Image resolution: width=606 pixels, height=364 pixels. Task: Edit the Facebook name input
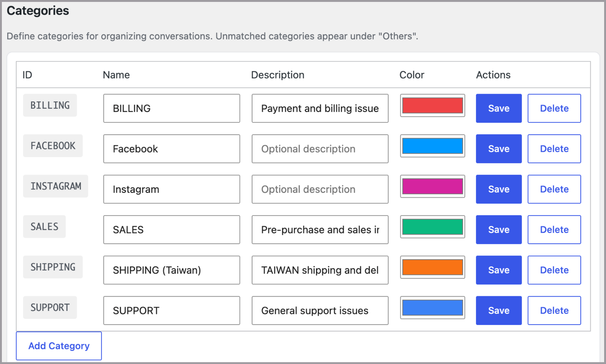coord(172,149)
